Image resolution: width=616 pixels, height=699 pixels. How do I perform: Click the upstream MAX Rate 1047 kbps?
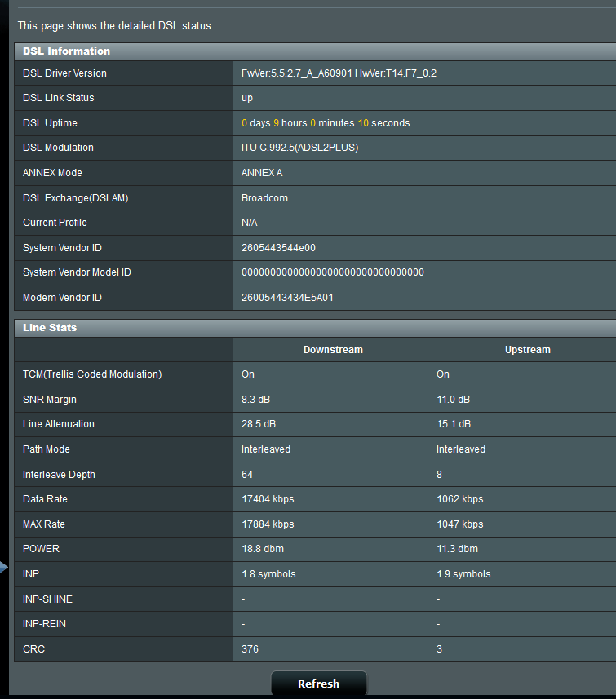click(460, 524)
